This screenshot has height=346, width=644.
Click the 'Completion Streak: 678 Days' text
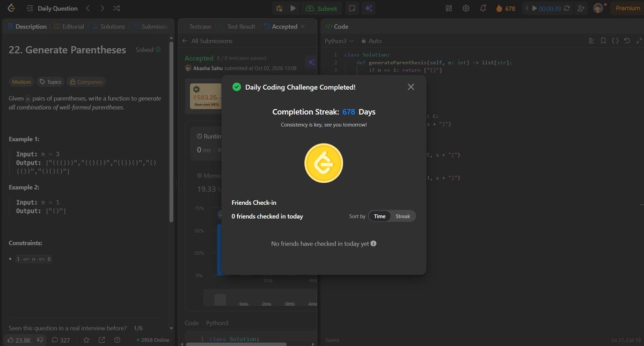click(x=324, y=112)
